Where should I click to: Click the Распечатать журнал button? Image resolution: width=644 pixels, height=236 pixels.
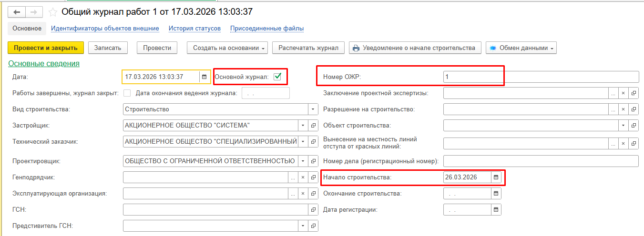coord(308,48)
